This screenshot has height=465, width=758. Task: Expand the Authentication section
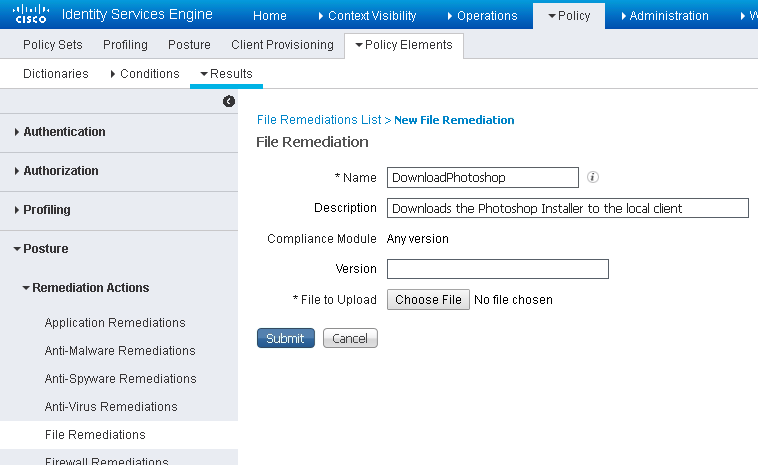pos(64,132)
